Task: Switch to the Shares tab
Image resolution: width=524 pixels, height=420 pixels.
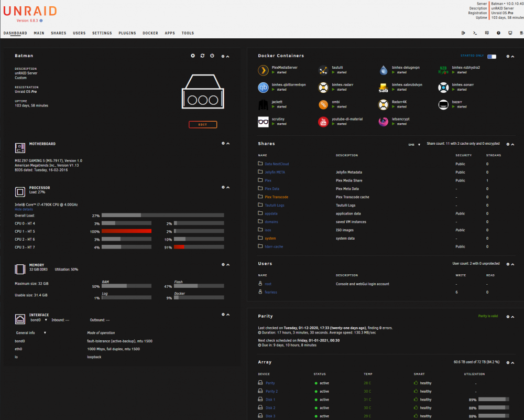Action: [59, 33]
